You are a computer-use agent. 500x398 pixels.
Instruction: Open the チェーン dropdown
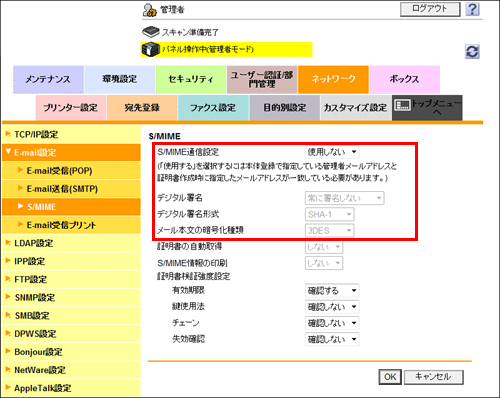click(x=332, y=323)
